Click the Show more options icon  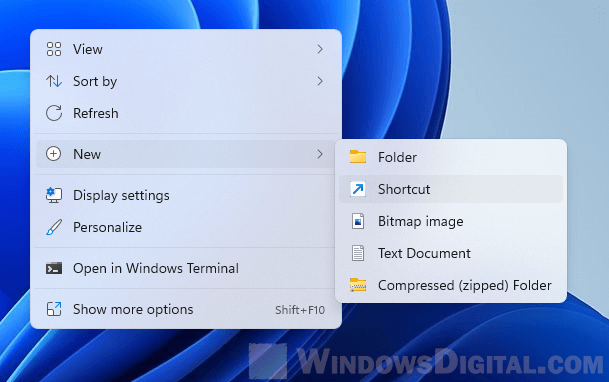click(x=54, y=309)
